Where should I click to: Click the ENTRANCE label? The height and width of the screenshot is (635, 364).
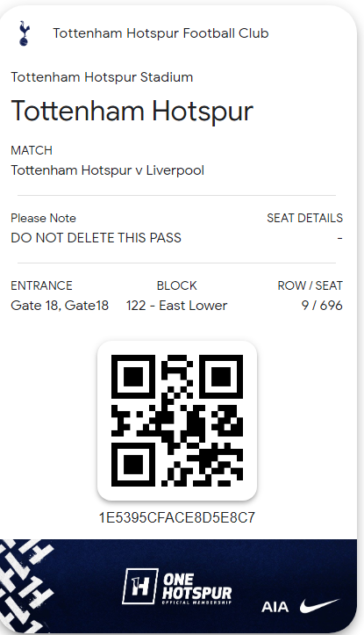41,285
